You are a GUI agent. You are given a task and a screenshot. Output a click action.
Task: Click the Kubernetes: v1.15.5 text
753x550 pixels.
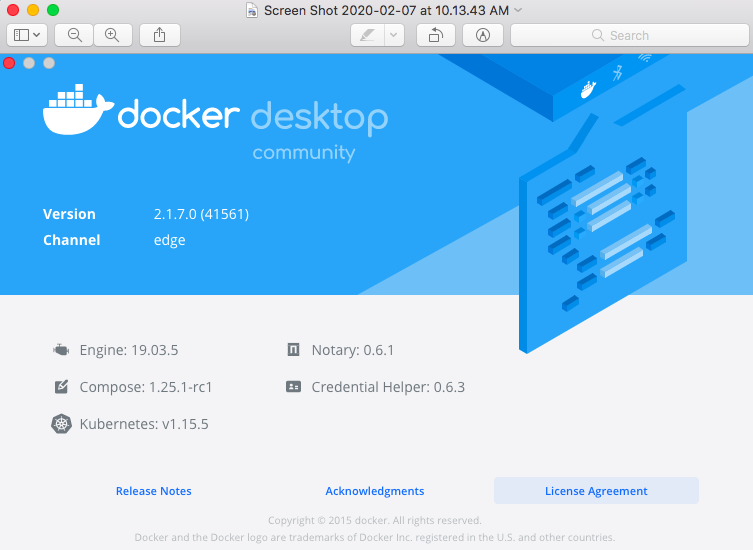[144, 424]
